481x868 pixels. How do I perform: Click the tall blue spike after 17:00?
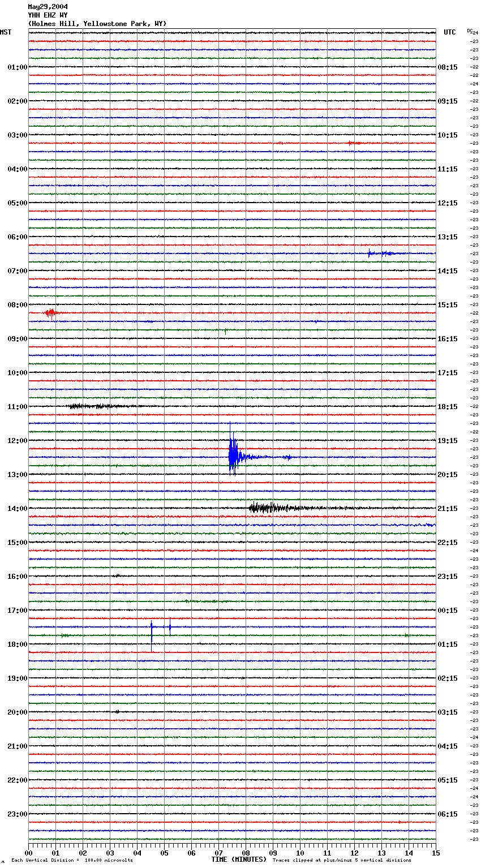pyautogui.click(x=152, y=635)
